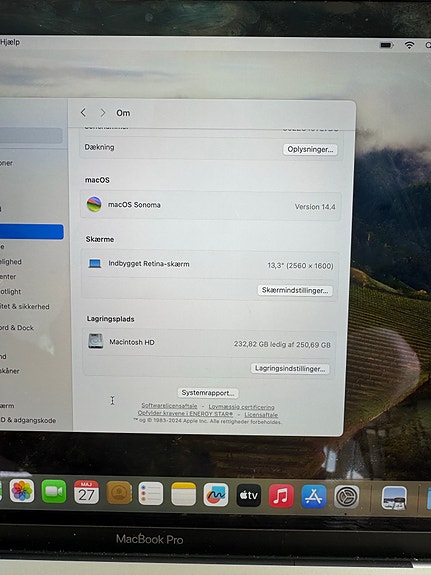Go back using the left chevron

(x=83, y=113)
